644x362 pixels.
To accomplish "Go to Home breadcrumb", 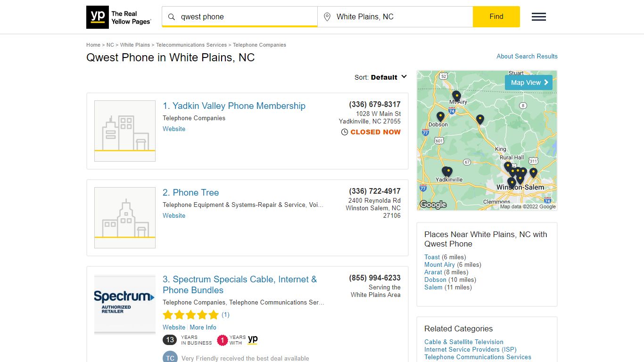I will coord(93,45).
